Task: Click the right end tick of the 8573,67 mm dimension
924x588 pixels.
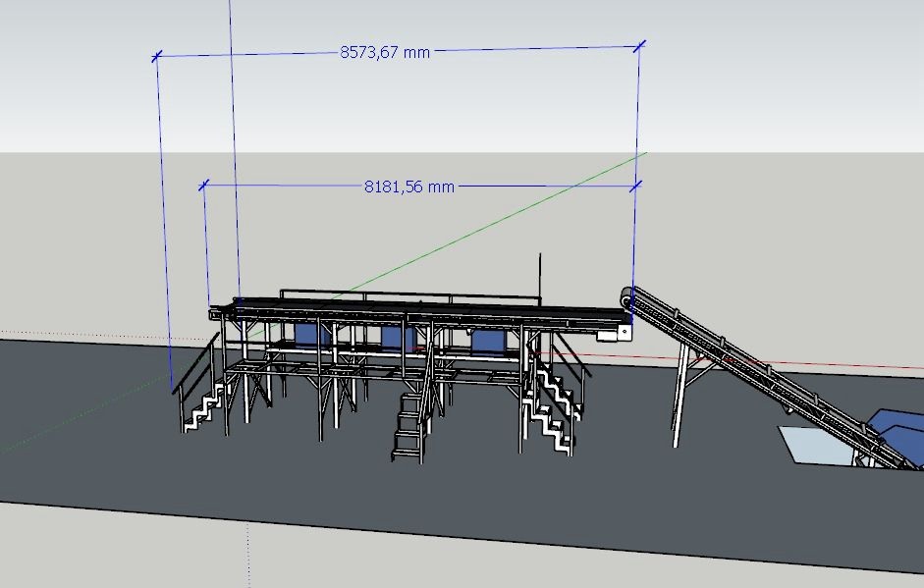Action: coord(639,45)
